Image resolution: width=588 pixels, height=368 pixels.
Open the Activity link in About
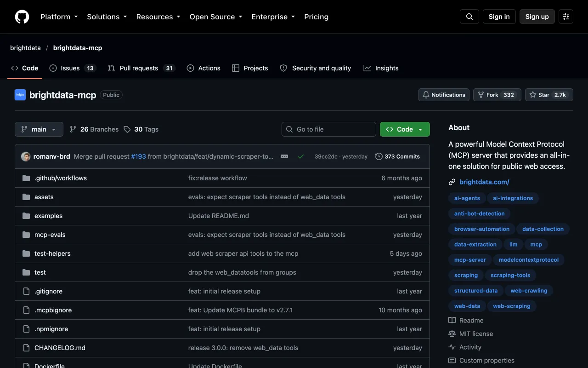465,347
